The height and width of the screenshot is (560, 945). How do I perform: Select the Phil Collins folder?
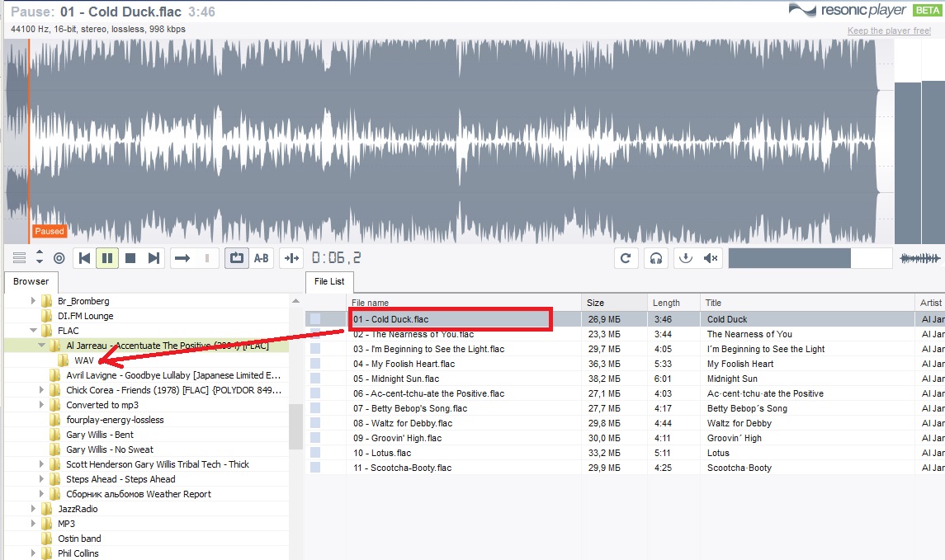tap(78, 553)
